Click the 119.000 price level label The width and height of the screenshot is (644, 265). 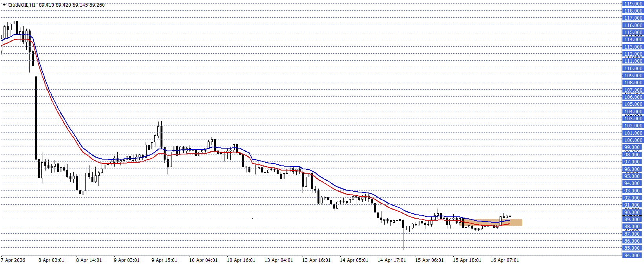tap(633, 4)
